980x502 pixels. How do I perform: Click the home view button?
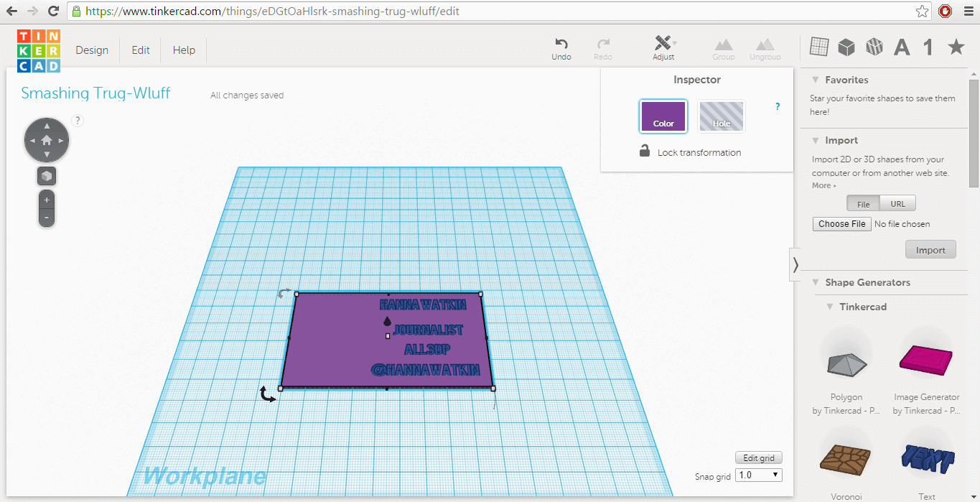(47, 140)
